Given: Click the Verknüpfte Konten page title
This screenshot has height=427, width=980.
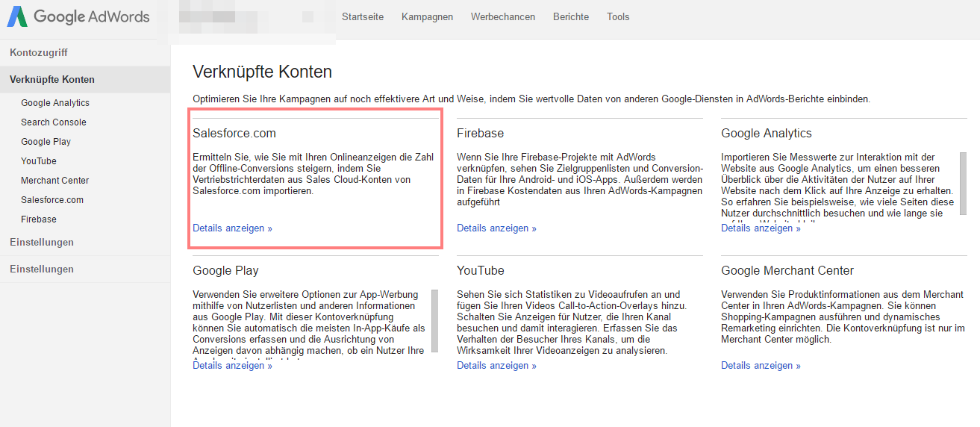Looking at the screenshot, I should [262, 72].
